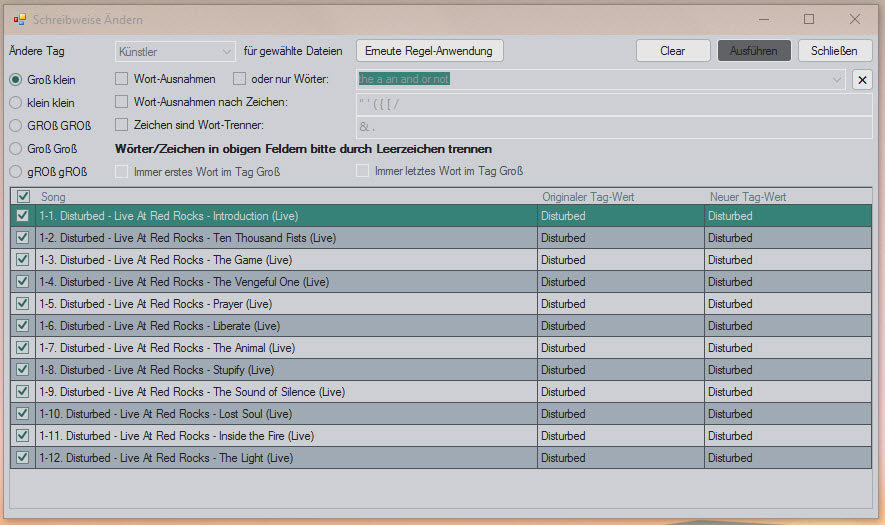885x525 pixels.
Task: Uncheck the Ten Thousand Fists row checkbox
Action: [x=23, y=238]
